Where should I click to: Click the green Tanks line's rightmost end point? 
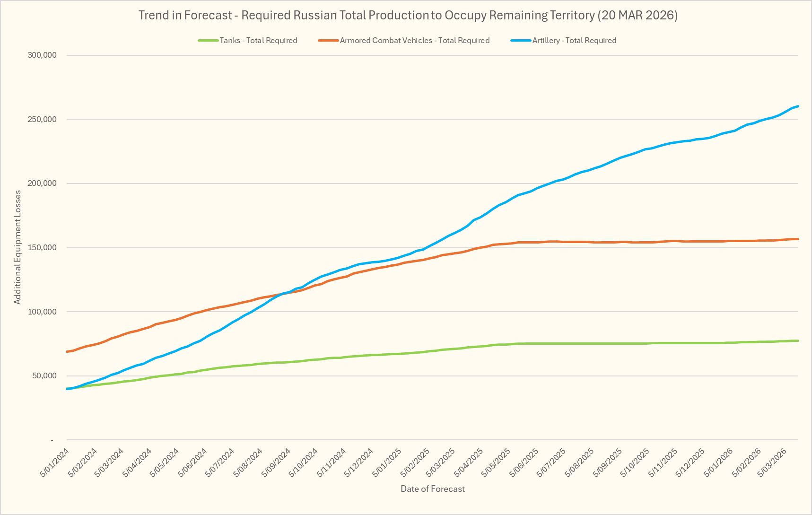pyautogui.click(x=798, y=341)
